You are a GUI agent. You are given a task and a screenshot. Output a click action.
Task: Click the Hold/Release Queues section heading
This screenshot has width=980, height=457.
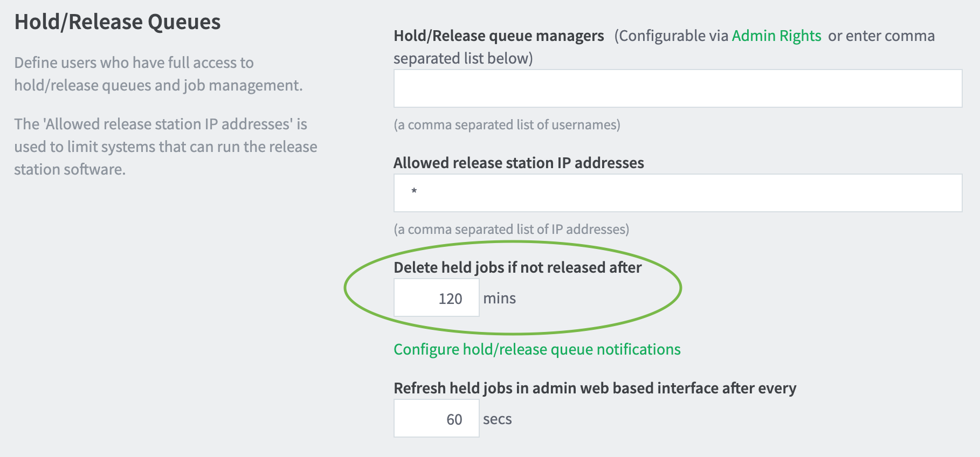tap(118, 22)
